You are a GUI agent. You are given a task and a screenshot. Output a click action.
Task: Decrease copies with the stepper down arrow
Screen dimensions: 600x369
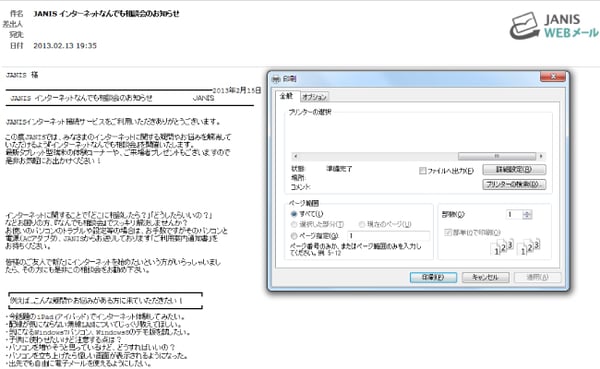click(527, 217)
